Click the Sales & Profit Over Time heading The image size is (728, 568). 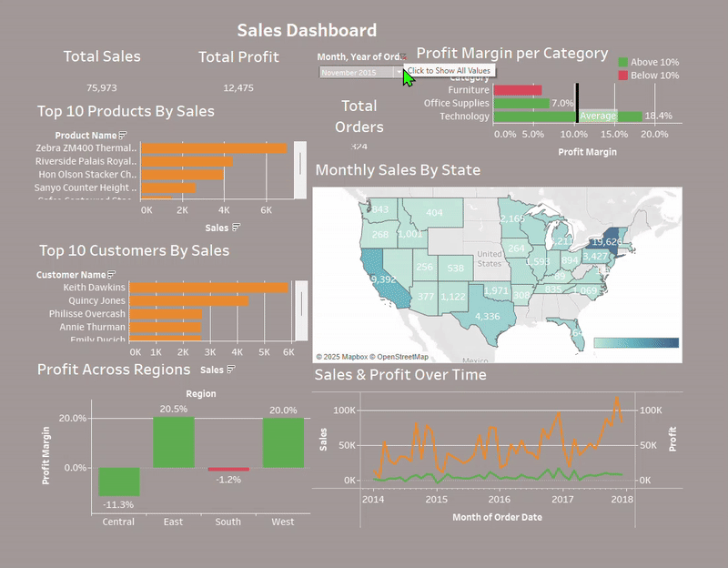(x=400, y=374)
